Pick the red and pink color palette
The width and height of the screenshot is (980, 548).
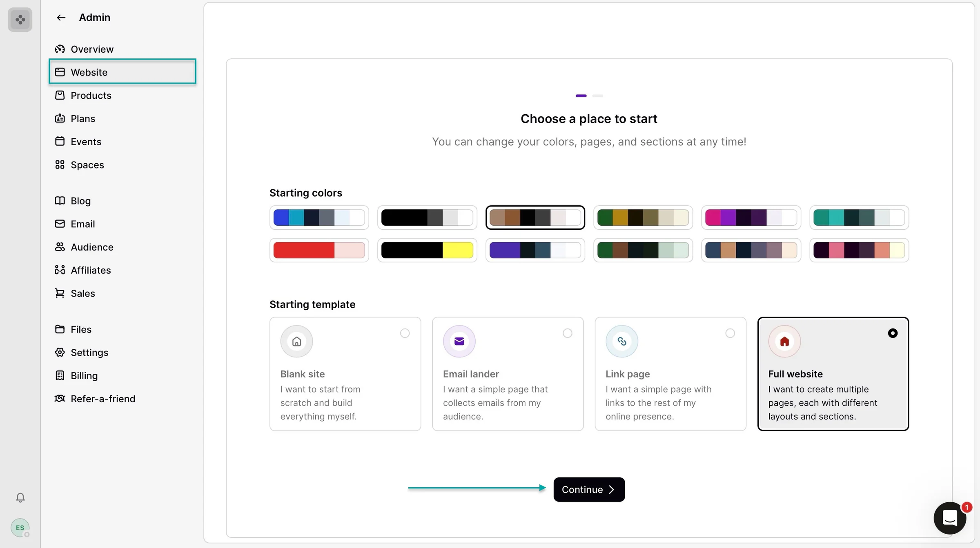(319, 250)
